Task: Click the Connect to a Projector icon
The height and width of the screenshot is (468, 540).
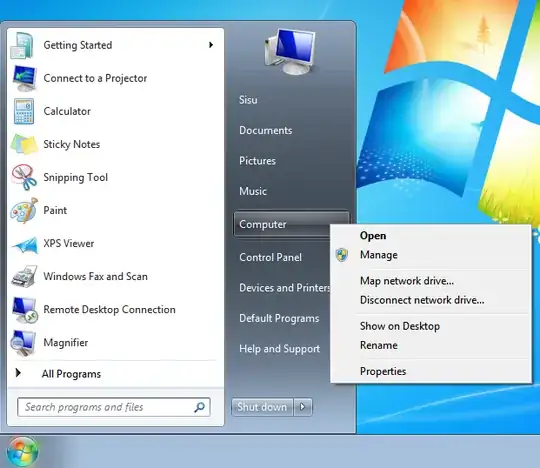Action: [x=24, y=78]
